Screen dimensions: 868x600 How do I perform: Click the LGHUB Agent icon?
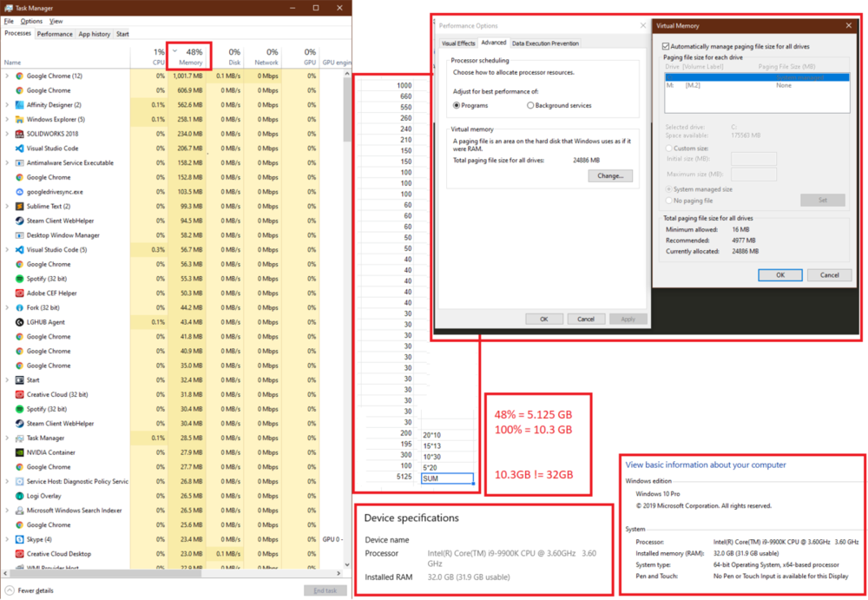click(x=19, y=322)
